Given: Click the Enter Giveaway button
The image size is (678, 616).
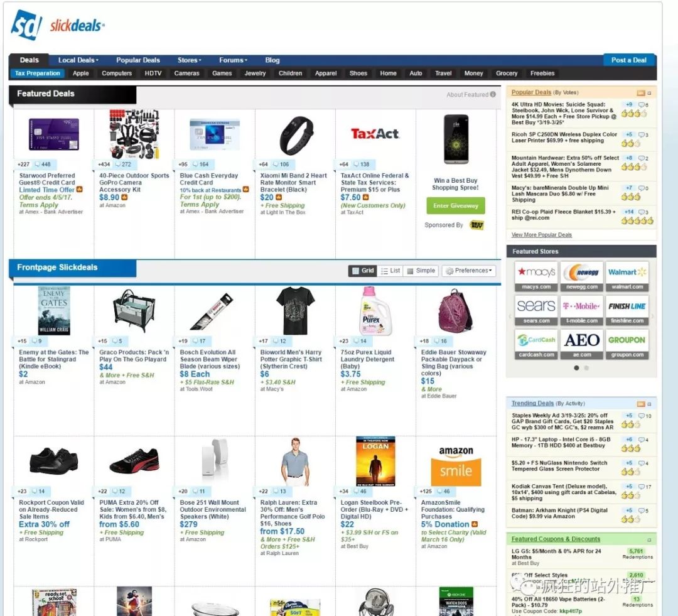Looking at the screenshot, I should (456, 205).
